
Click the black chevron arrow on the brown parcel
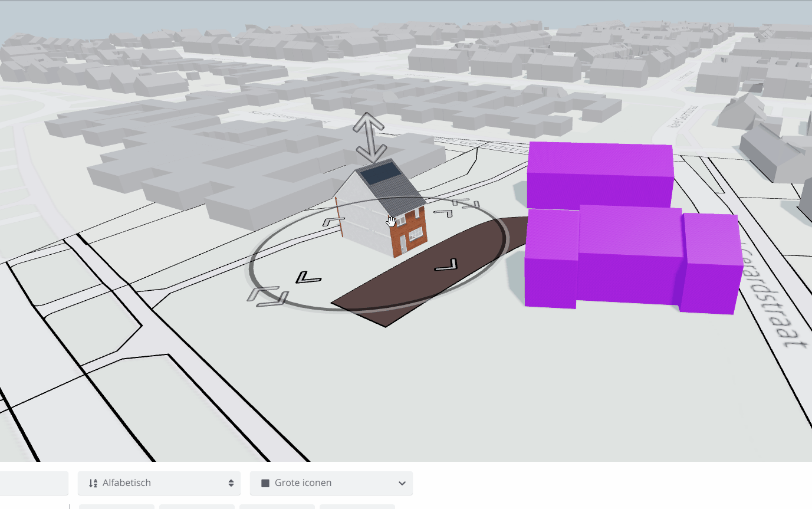(x=446, y=265)
